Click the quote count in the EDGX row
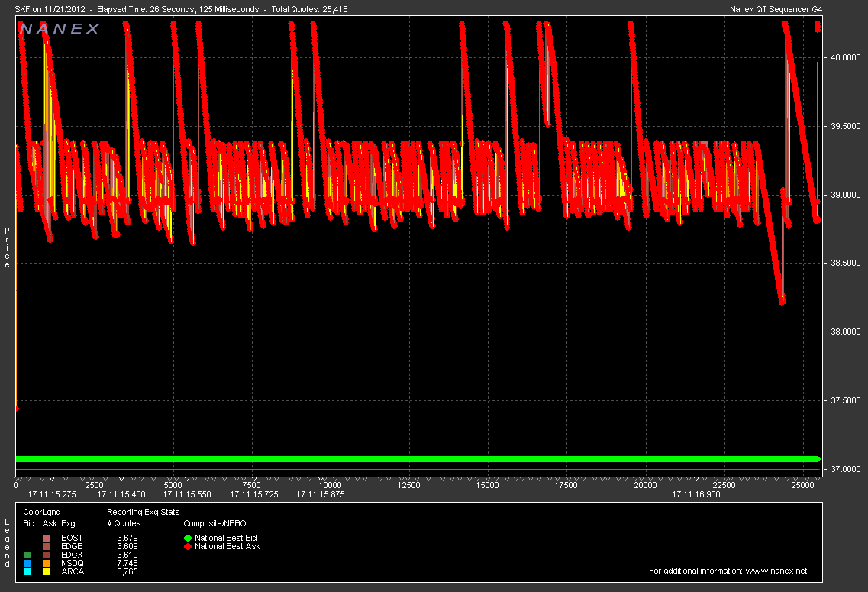 tap(127, 555)
